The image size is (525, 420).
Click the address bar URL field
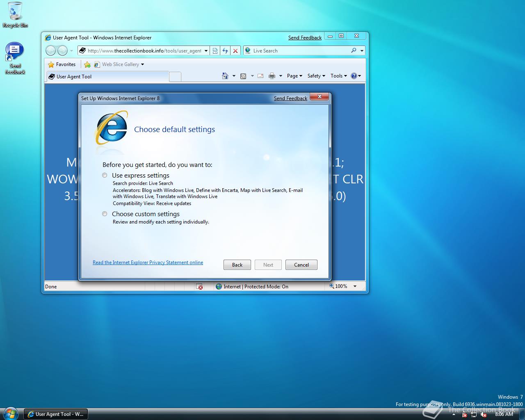coord(144,51)
